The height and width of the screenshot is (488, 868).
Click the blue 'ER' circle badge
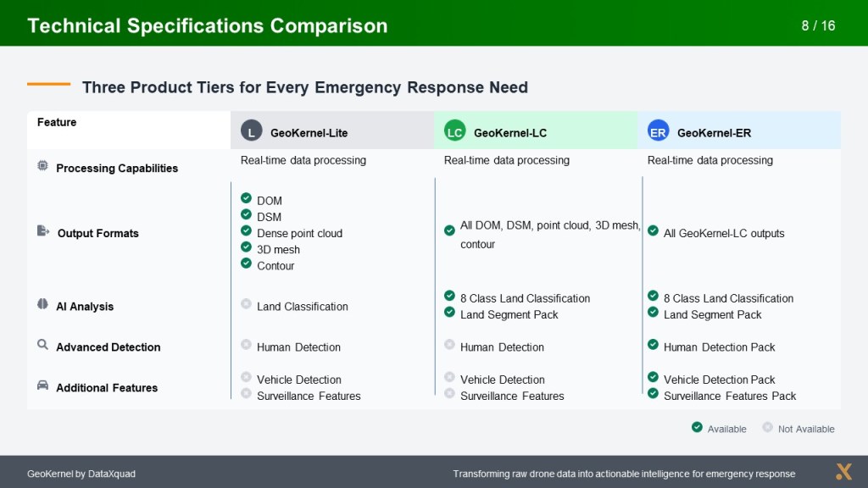pyautogui.click(x=658, y=130)
